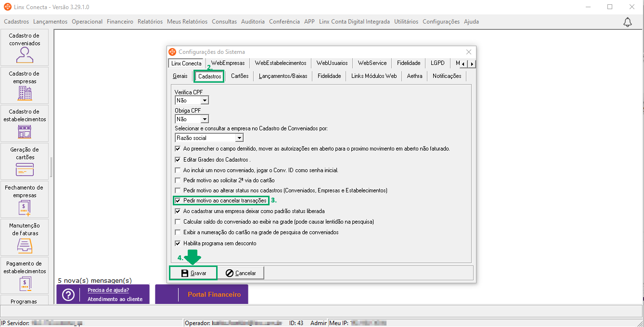Toggle Editar Grades dos Cadastros checkbox
This screenshot has width=644, height=327.
(178, 160)
